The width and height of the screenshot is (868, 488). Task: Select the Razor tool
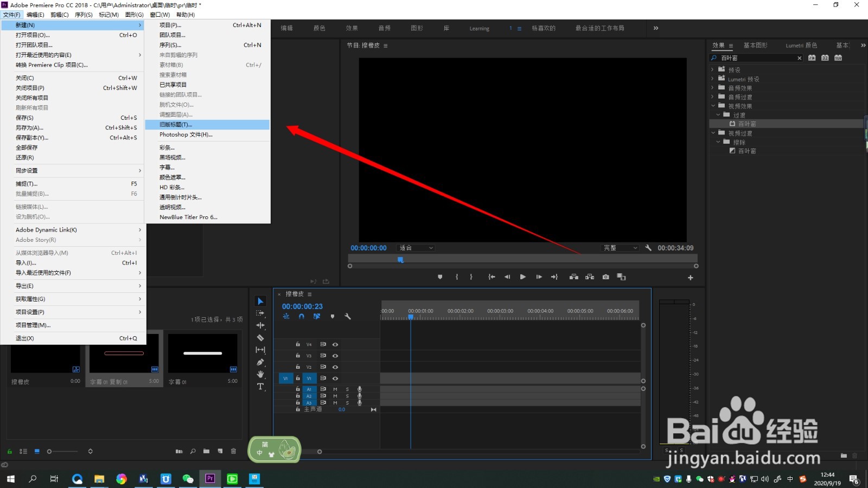click(x=260, y=338)
